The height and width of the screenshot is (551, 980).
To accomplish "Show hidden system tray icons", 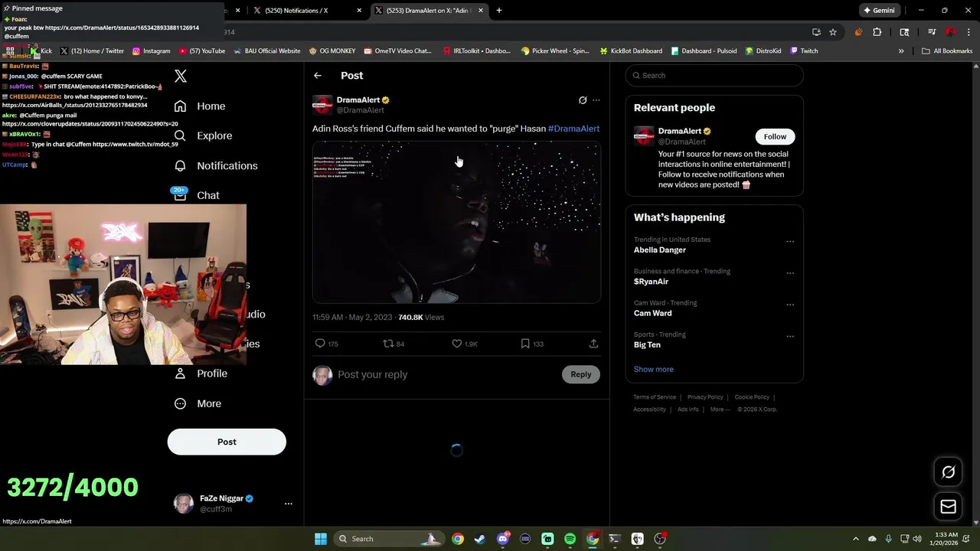I will click(x=856, y=539).
